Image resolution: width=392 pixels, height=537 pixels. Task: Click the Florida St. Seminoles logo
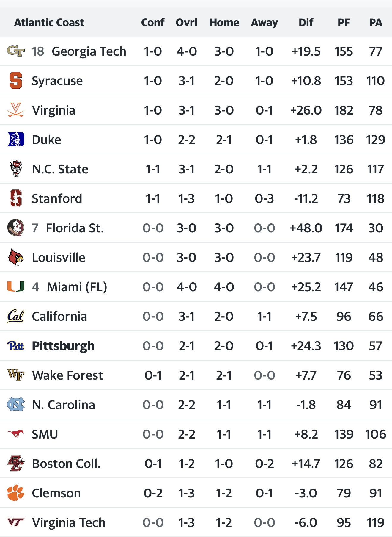[x=16, y=228]
